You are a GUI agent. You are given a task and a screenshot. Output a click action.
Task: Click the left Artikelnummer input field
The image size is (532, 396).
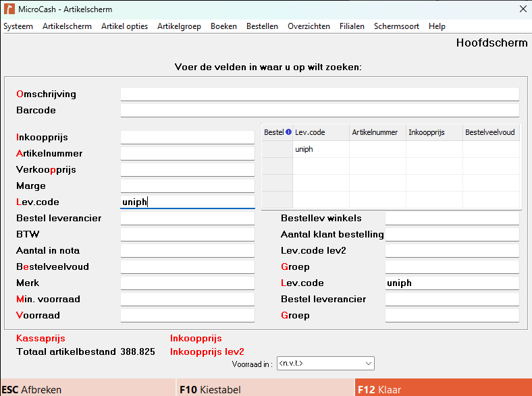(187, 154)
